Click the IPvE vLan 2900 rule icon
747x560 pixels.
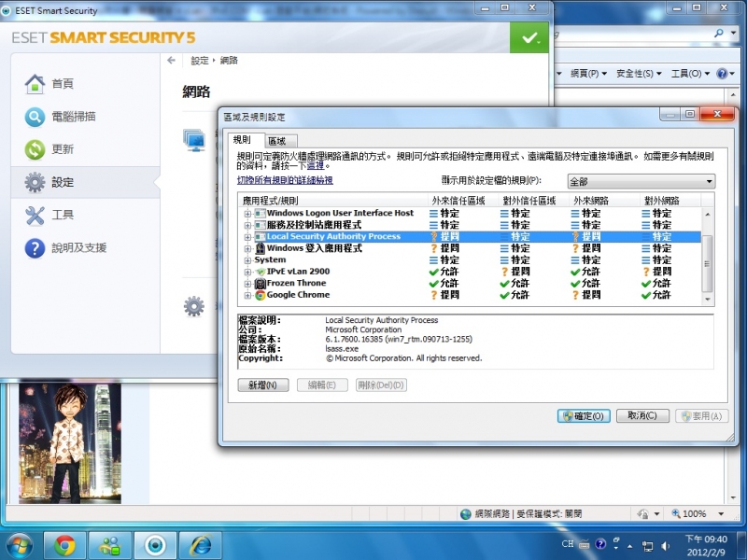coord(261,272)
